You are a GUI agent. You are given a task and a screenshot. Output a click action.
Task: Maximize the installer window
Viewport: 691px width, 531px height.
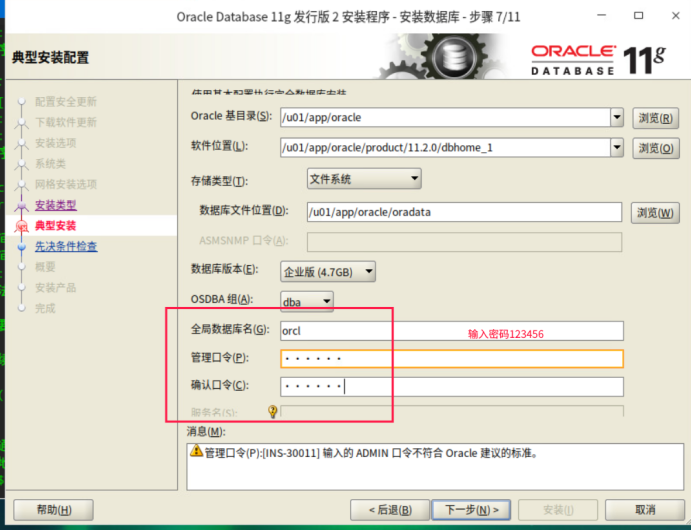click(638, 16)
